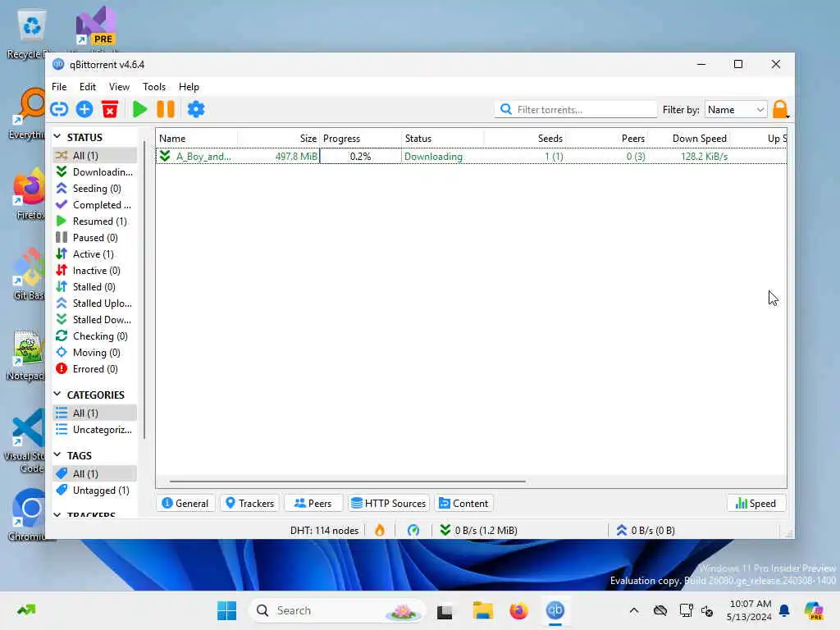
Task: Switch to the Peers tab
Action: click(x=313, y=504)
